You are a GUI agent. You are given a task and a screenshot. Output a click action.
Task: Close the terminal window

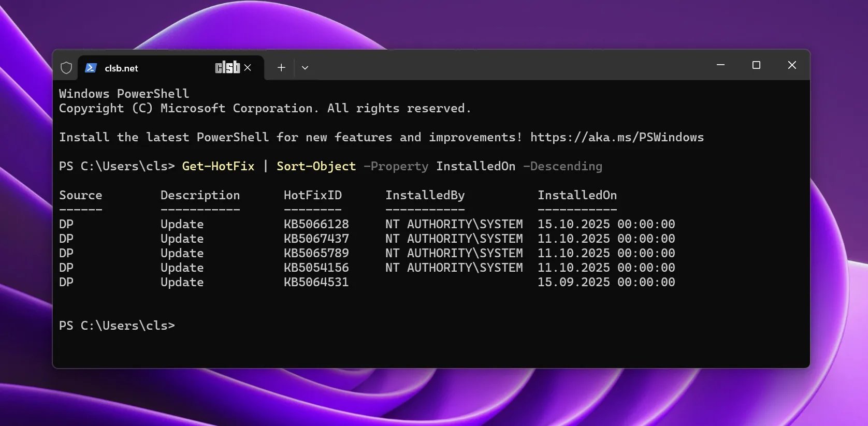click(792, 65)
